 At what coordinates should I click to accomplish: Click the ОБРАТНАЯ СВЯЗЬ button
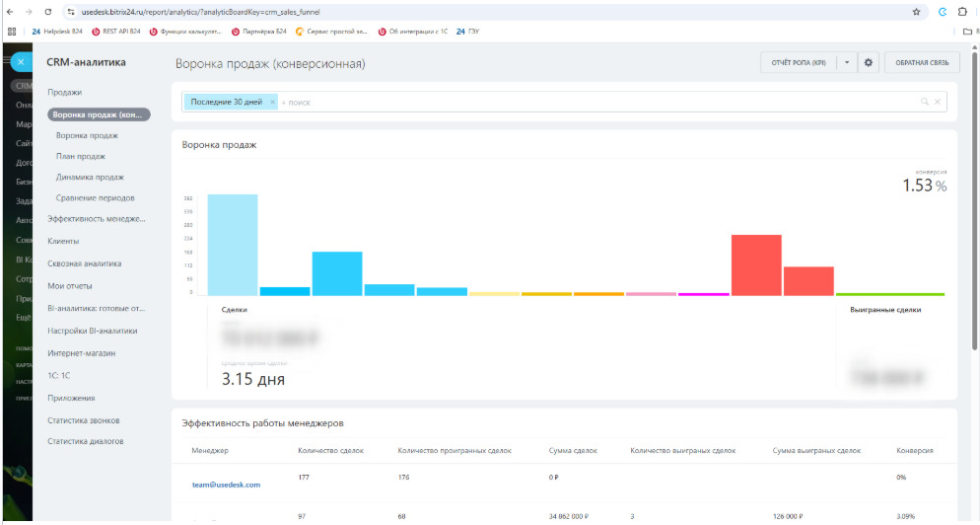pyautogui.click(x=922, y=62)
